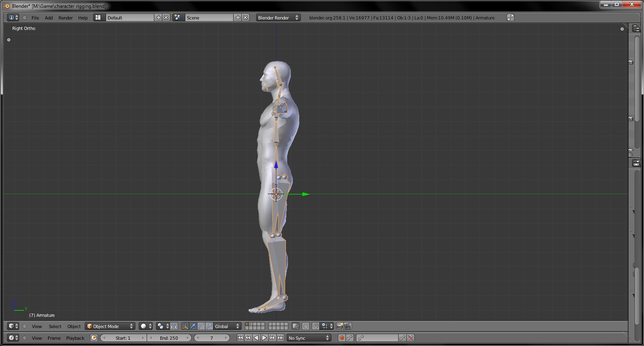This screenshot has height=346, width=644.
Task: Delete the active Default screen layout
Action: (x=166, y=17)
